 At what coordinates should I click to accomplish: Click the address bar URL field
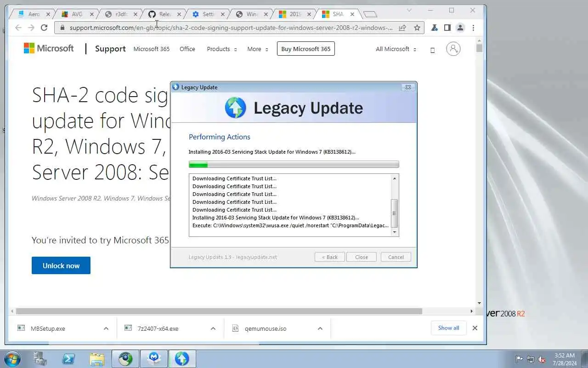(x=231, y=28)
